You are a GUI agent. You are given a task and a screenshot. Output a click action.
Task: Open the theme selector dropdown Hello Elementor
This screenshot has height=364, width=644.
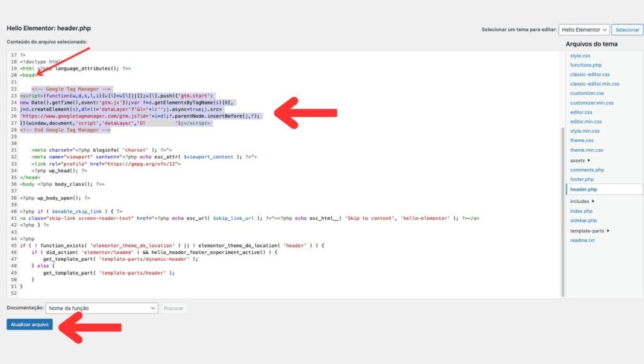584,30
